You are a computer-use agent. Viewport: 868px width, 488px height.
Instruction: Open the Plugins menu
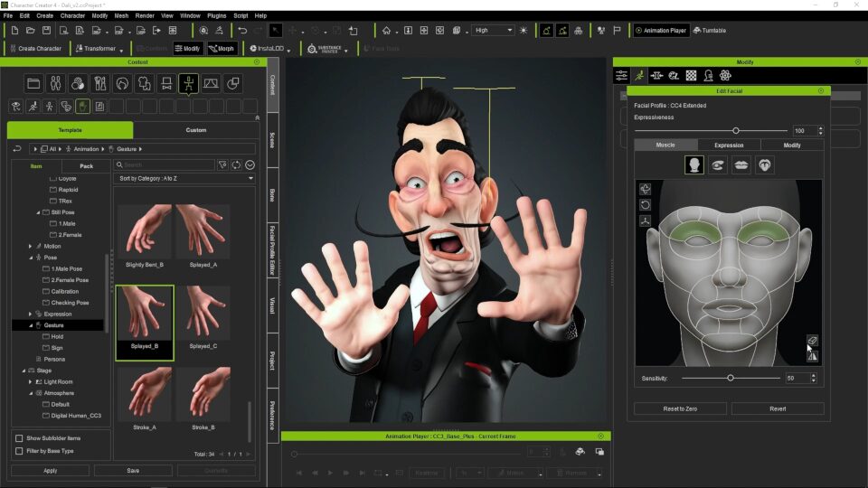[216, 15]
